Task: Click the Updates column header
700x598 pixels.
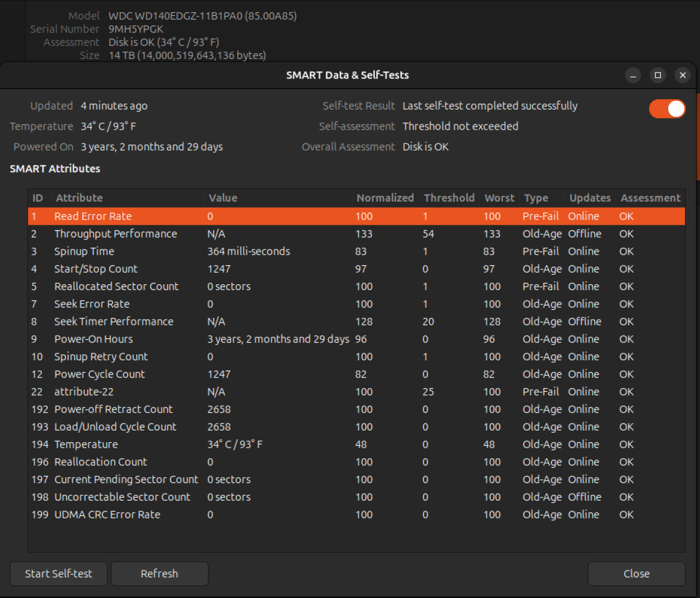Action: coord(590,198)
